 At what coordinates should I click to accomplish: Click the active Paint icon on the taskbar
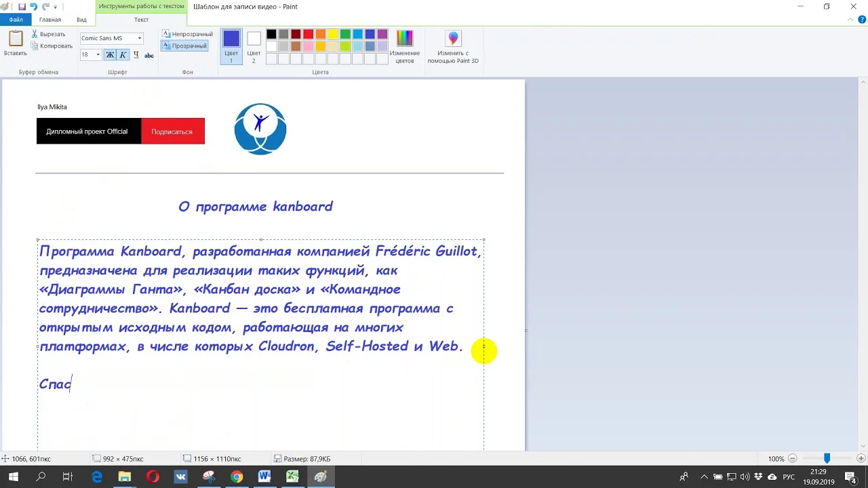(320, 477)
